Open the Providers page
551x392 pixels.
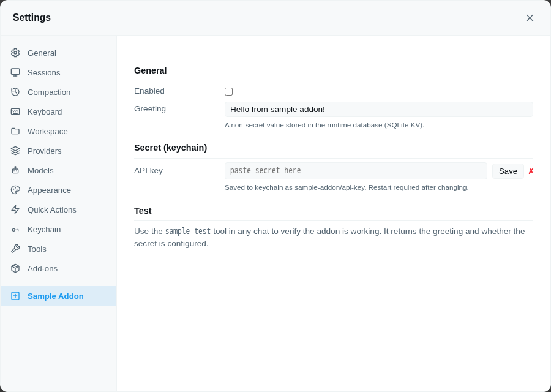click(58, 151)
